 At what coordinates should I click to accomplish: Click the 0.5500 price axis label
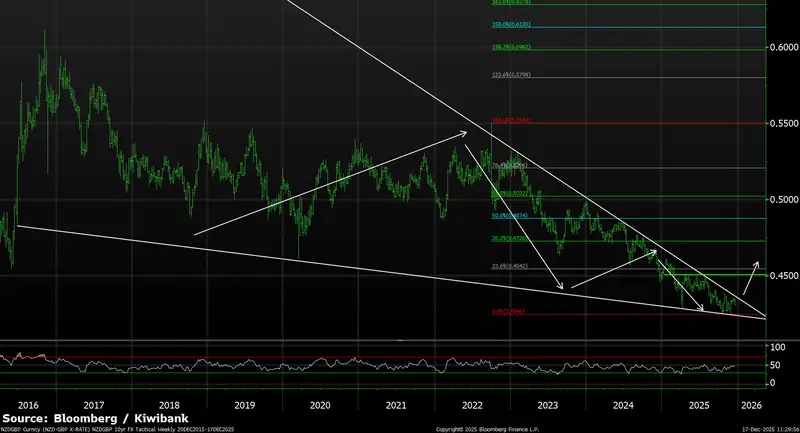pos(782,122)
